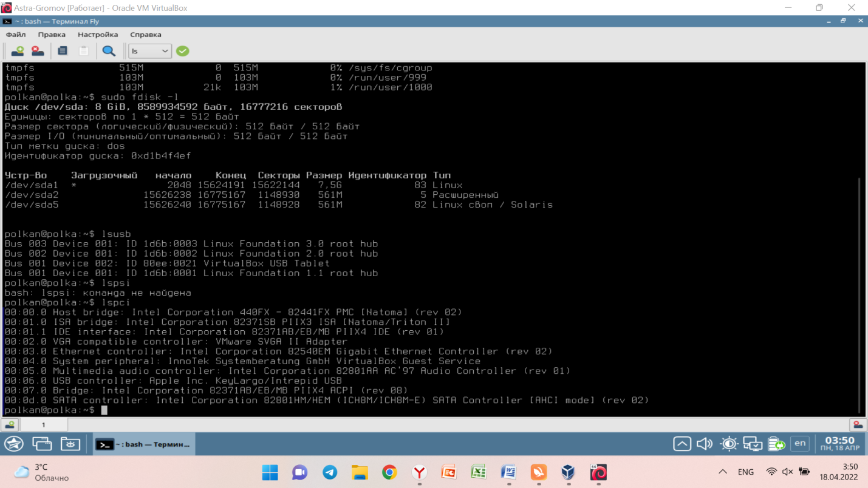
Task: Switch keyboard layout via 'en' indicator
Action: tap(800, 443)
